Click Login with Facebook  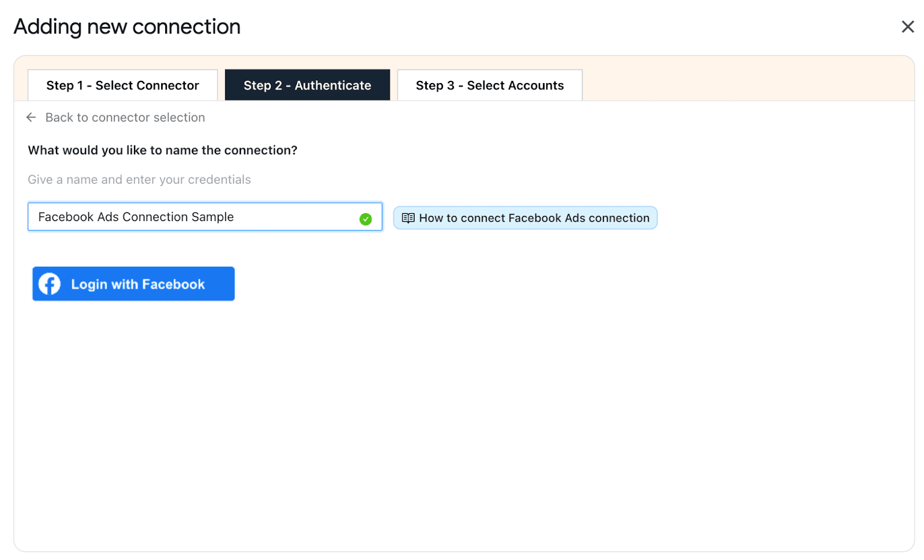click(133, 283)
